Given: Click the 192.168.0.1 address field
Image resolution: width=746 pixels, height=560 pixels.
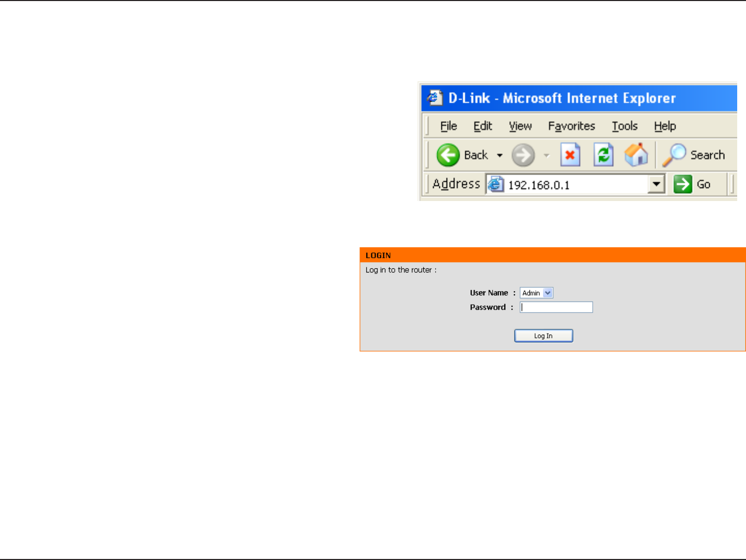Looking at the screenshot, I should [x=576, y=184].
